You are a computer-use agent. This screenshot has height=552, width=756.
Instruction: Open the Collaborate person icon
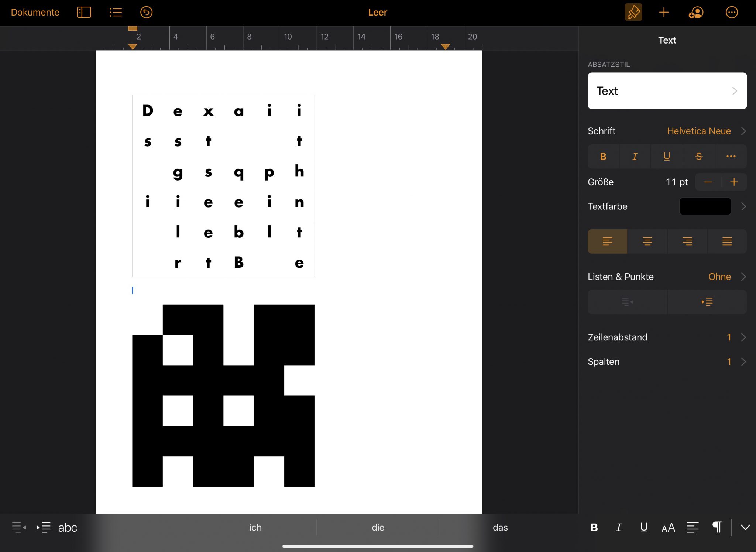[x=696, y=12]
